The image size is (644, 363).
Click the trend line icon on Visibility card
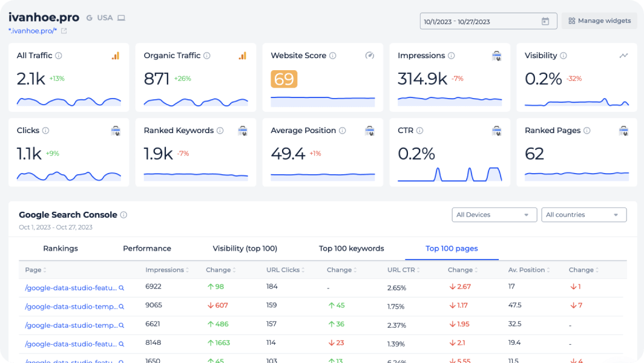(623, 56)
